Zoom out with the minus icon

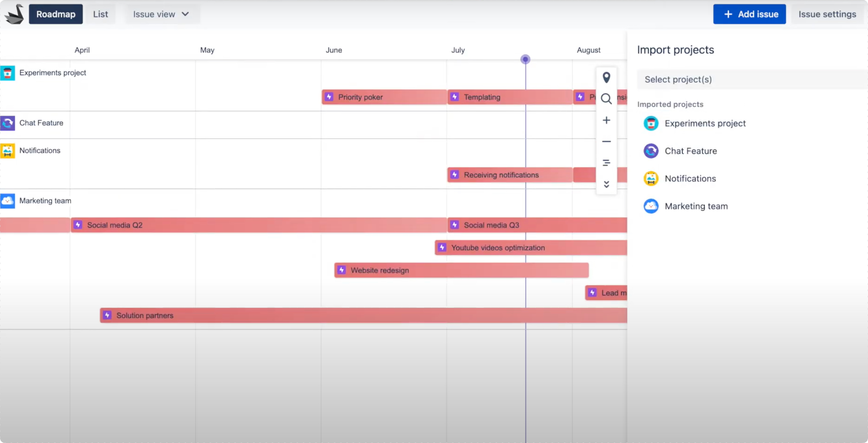606,141
